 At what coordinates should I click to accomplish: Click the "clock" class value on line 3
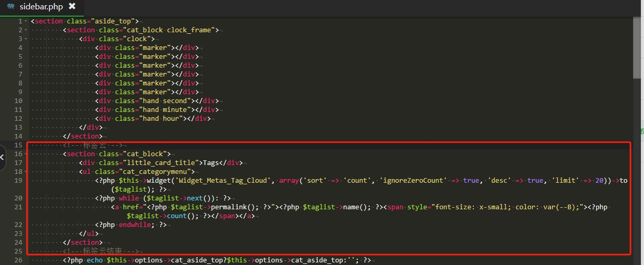(137, 39)
